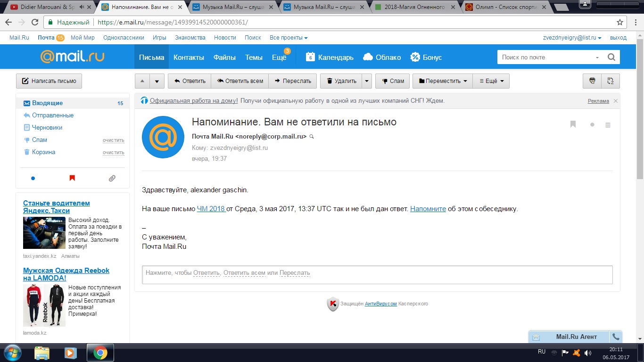Open File Explorer on taskbar
Image resolution: width=644 pixels, height=362 pixels.
click(x=42, y=353)
